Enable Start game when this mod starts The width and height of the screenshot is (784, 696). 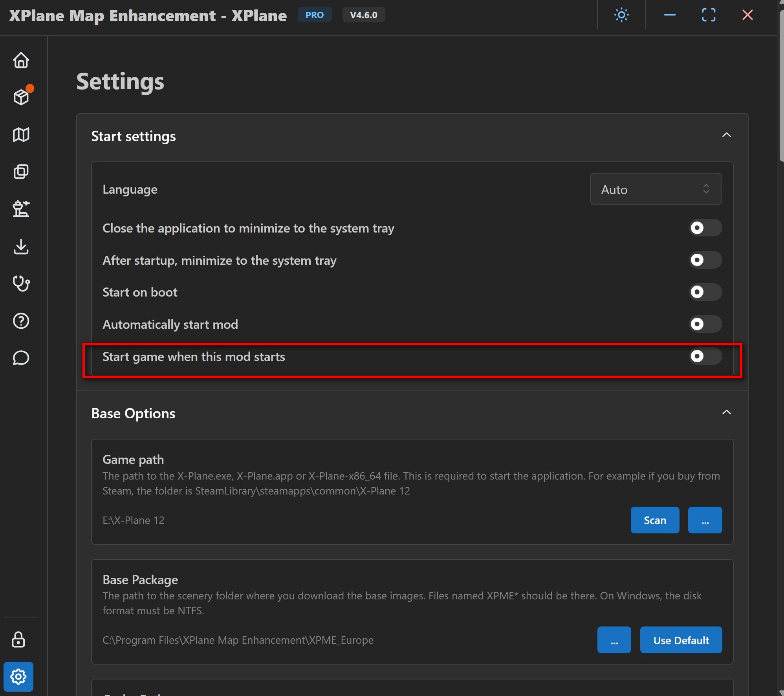pyautogui.click(x=705, y=356)
